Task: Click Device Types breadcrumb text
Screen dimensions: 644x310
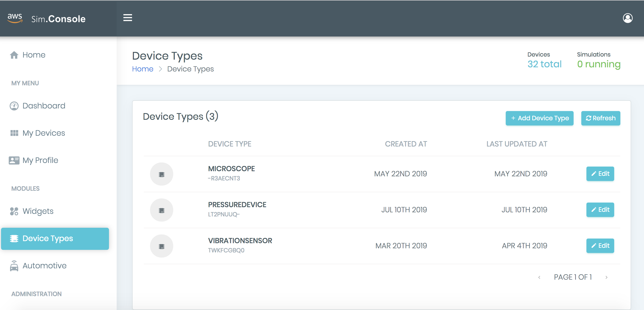Action: coord(190,69)
